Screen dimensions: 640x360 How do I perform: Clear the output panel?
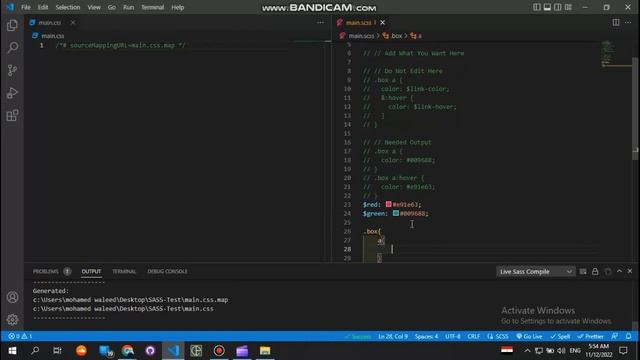coord(583,271)
